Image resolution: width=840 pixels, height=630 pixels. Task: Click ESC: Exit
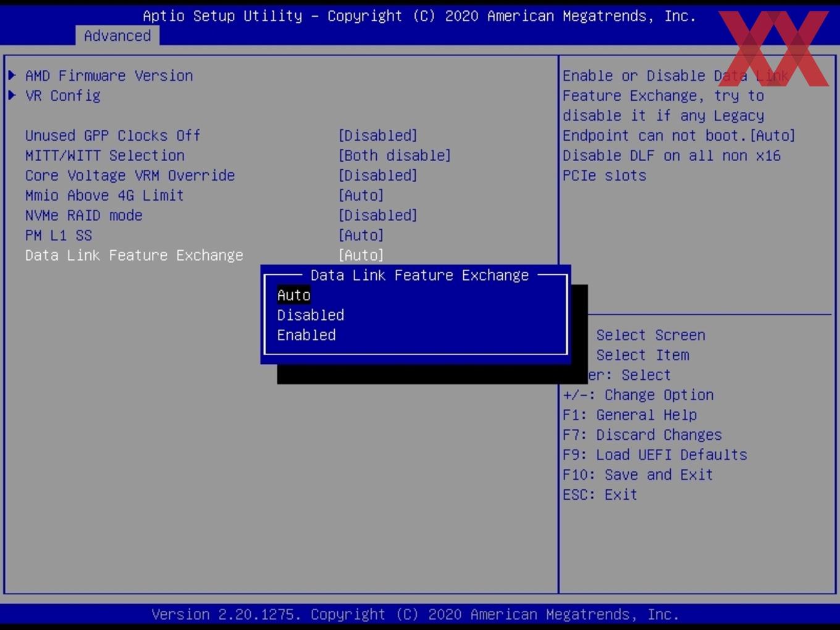[x=600, y=495]
